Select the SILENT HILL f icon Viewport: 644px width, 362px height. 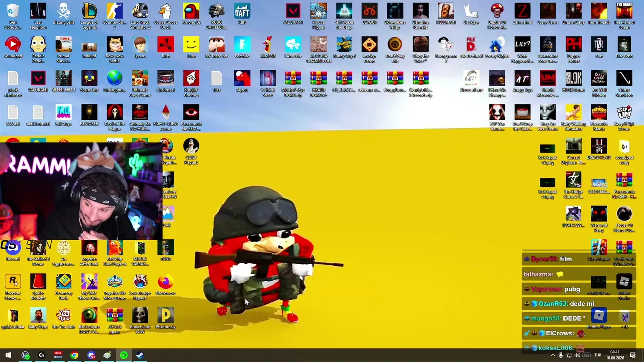[x=64, y=81]
